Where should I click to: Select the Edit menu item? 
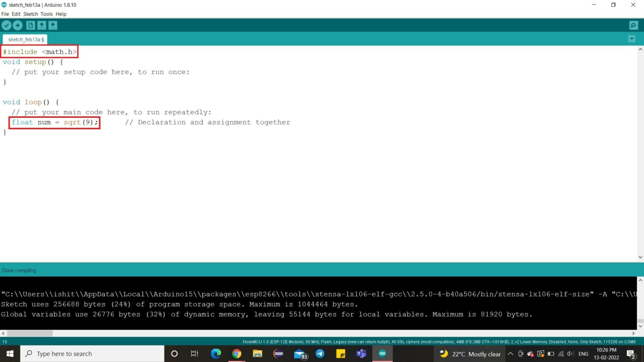15,14
